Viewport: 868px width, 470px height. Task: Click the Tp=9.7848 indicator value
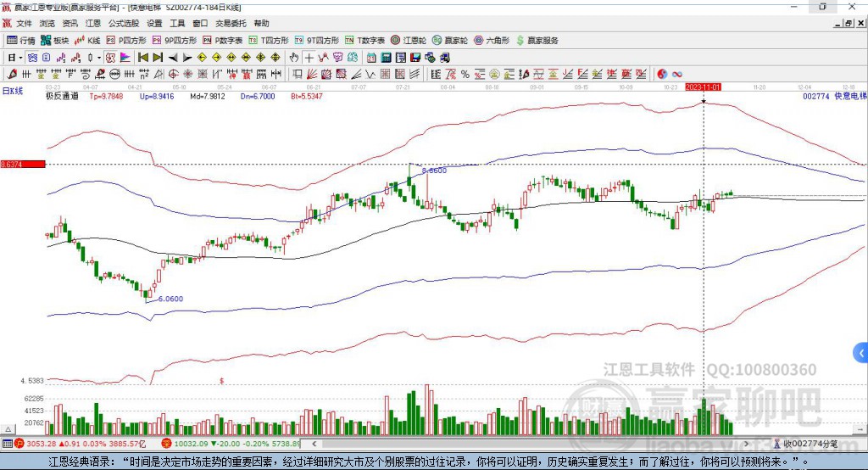tap(106, 97)
